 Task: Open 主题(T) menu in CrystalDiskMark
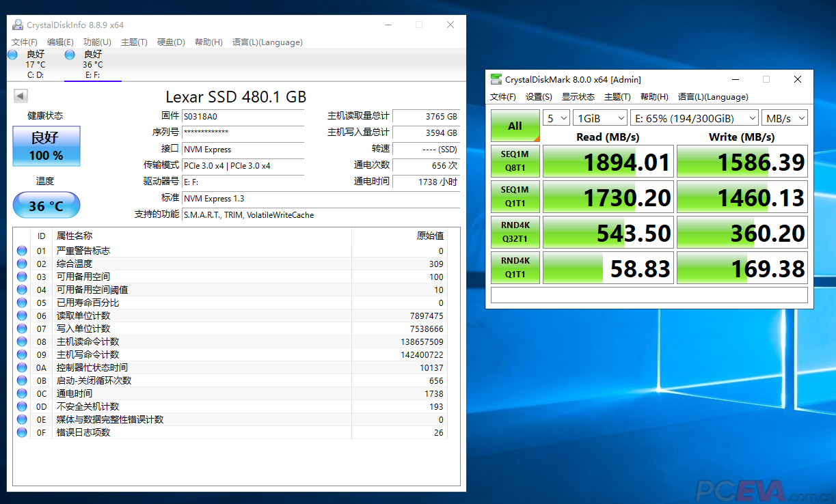(617, 97)
